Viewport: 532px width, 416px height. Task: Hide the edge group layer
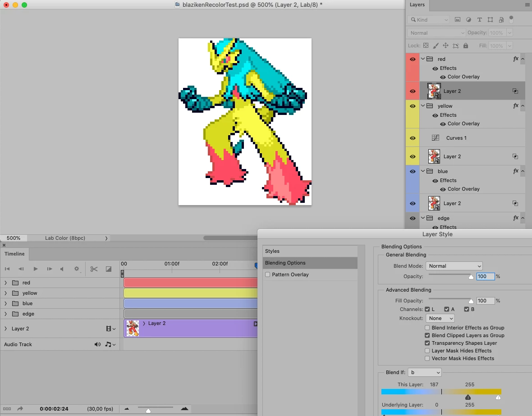coord(413,218)
